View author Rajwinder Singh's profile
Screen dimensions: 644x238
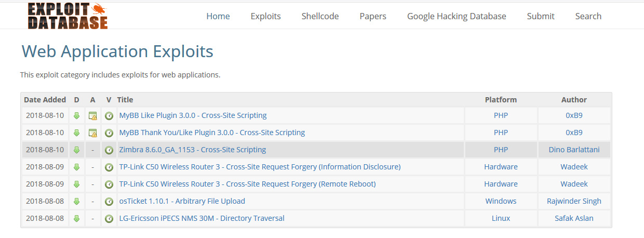coord(574,201)
